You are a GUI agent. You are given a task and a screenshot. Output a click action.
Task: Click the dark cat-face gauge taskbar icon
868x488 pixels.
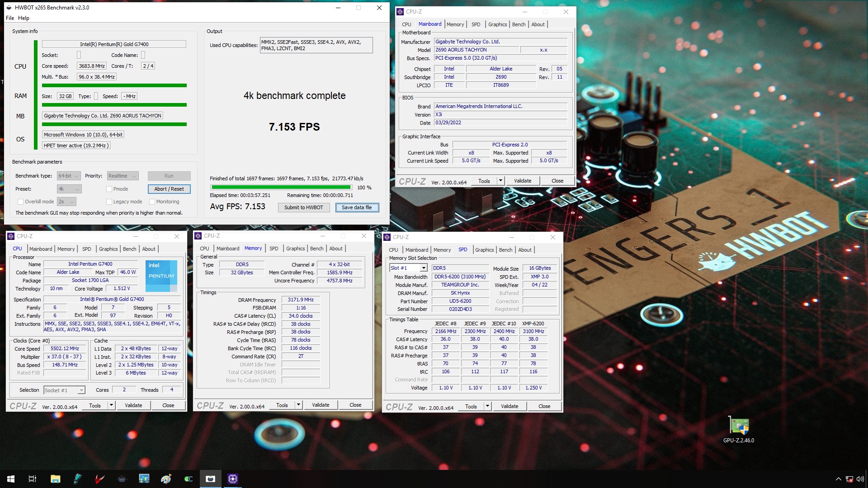[122, 479]
